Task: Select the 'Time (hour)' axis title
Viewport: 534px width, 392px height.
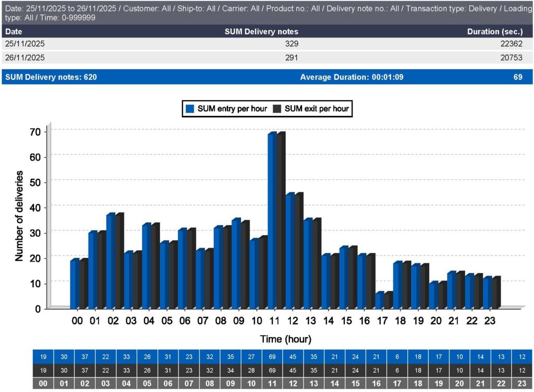Action: 286,339
